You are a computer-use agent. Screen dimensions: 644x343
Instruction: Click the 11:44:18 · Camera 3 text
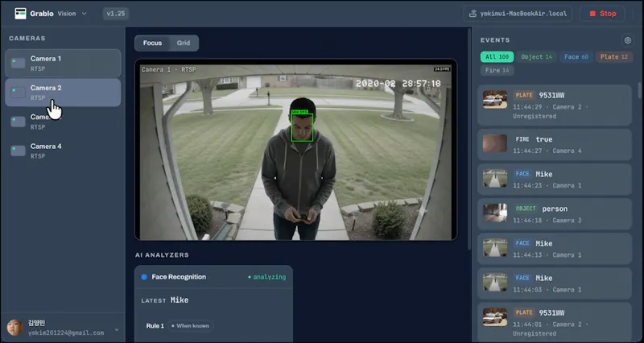click(547, 220)
